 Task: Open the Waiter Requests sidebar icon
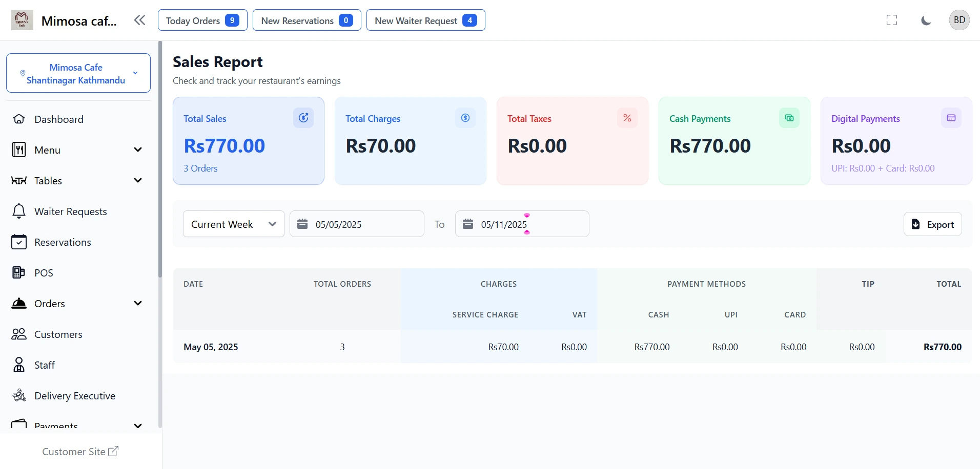pos(18,211)
